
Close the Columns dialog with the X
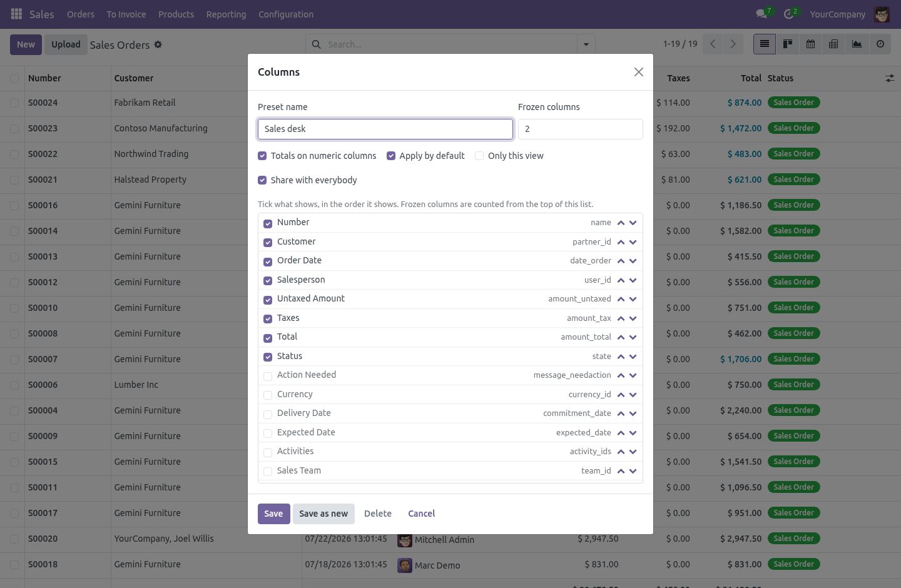coord(638,72)
